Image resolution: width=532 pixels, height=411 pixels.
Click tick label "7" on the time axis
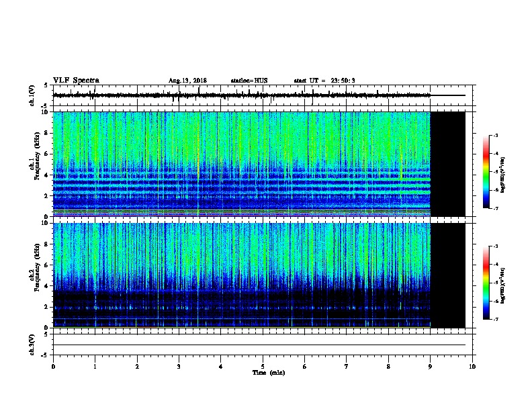point(347,367)
